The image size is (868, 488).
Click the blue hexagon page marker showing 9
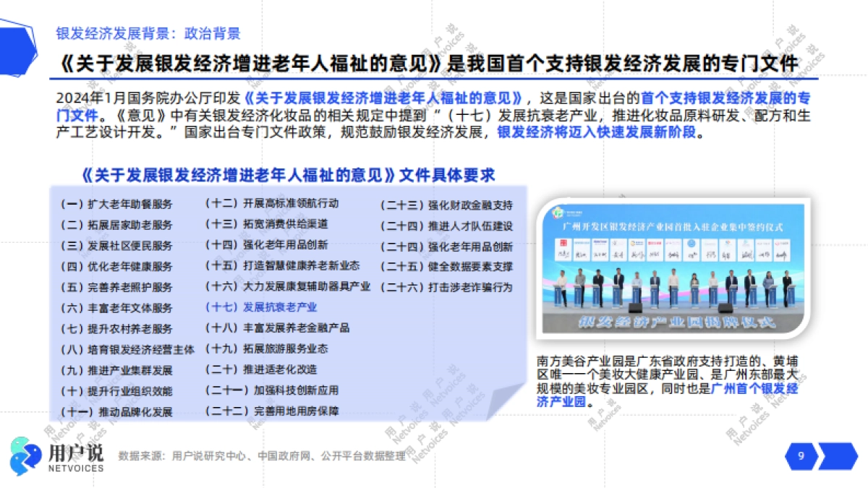800,455
